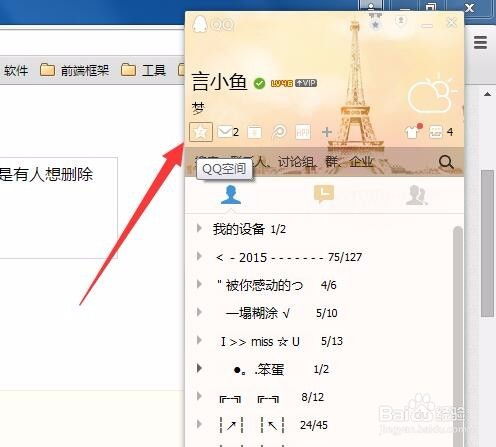Expand the I >> miss ☆ U group
Image resolution: width=496 pixels, height=447 pixels.
click(199, 340)
